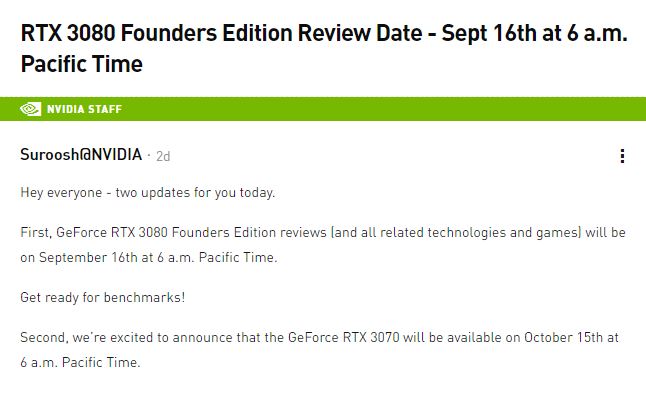Click the NVIDIA eye logo in the green banner
Viewport: 646px width, 393px height.
click(30, 109)
